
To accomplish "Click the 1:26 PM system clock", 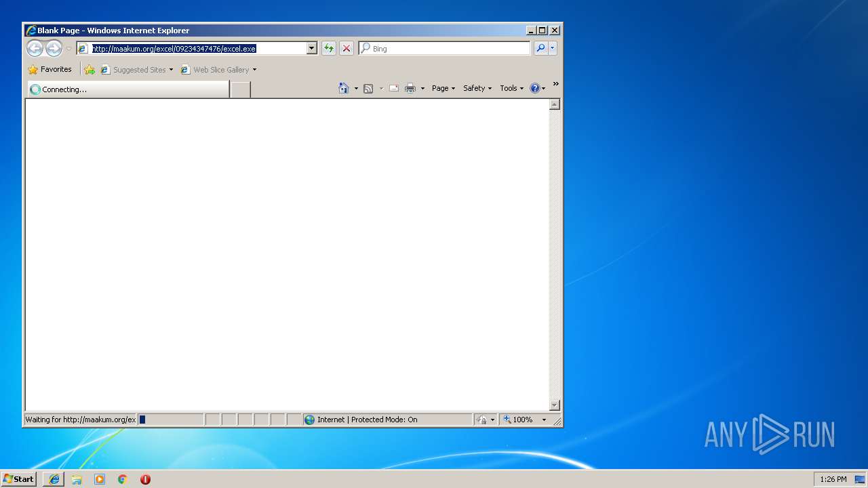I will coord(833,479).
